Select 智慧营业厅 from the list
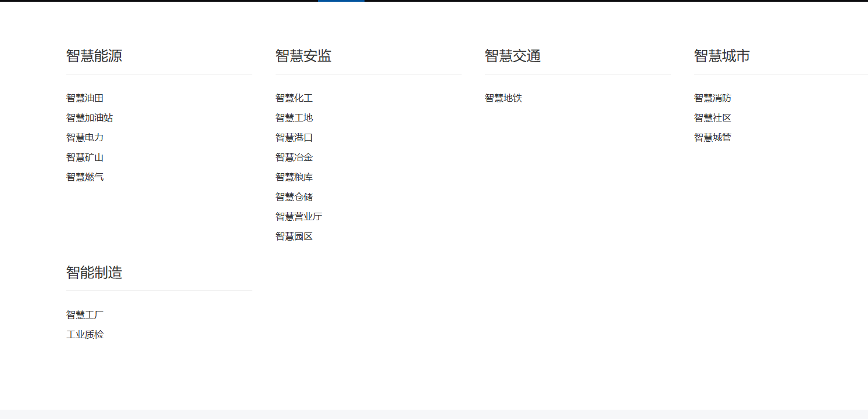The image size is (868, 419). [299, 217]
